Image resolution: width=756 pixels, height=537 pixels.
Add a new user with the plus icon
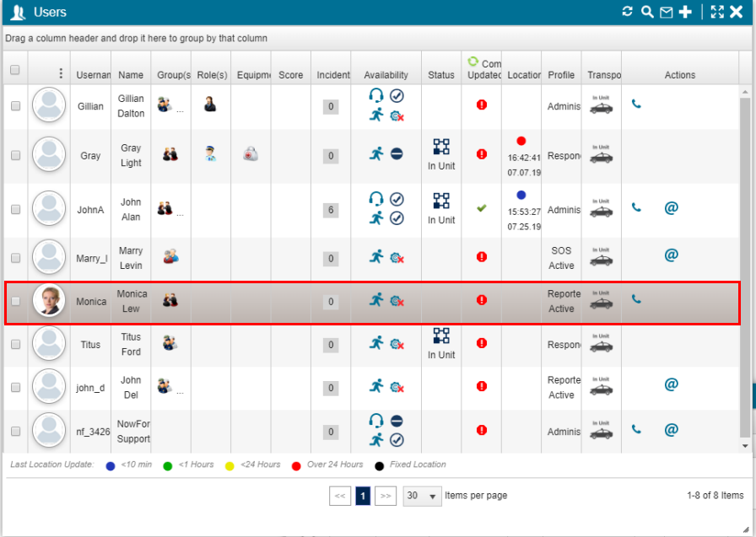[x=685, y=12]
